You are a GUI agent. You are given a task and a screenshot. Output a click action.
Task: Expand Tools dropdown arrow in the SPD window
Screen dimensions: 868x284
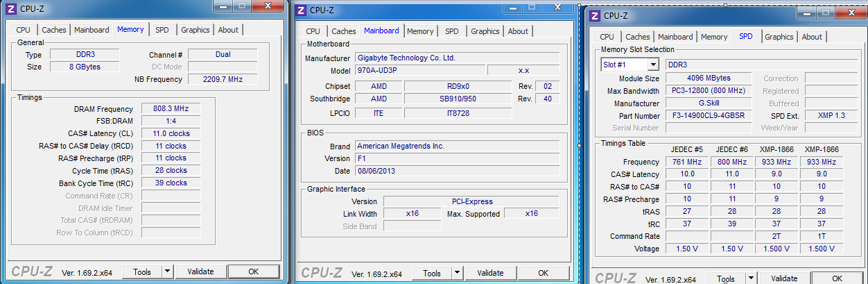751,278
